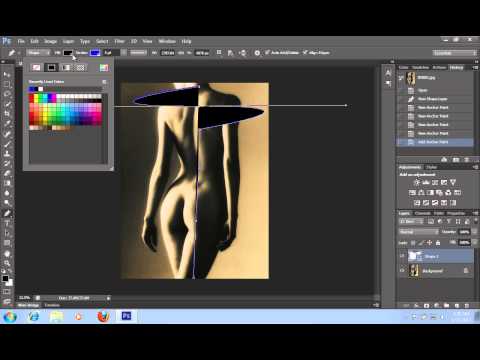The height and width of the screenshot is (360, 480).
Task: Open the Filter menu
Action: coord(119,41)
